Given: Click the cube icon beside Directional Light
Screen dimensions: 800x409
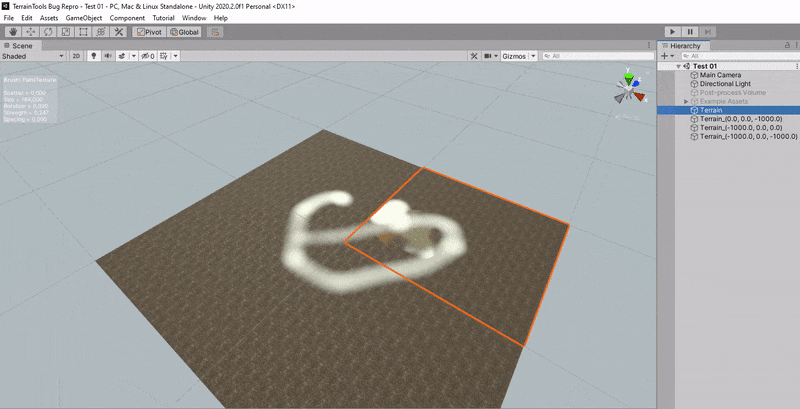Looking at the screenshot, I should coord(694,84).
